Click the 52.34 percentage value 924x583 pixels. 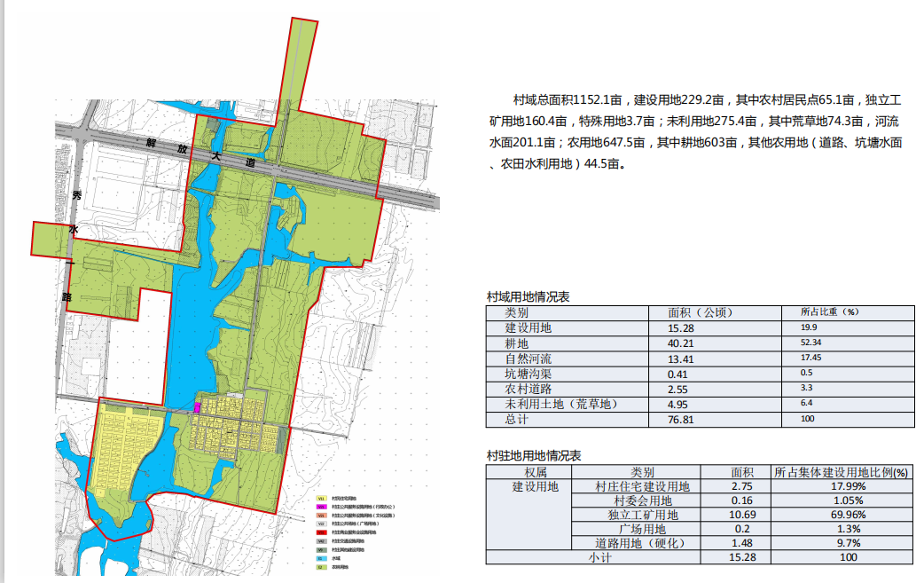click(810, 343)
